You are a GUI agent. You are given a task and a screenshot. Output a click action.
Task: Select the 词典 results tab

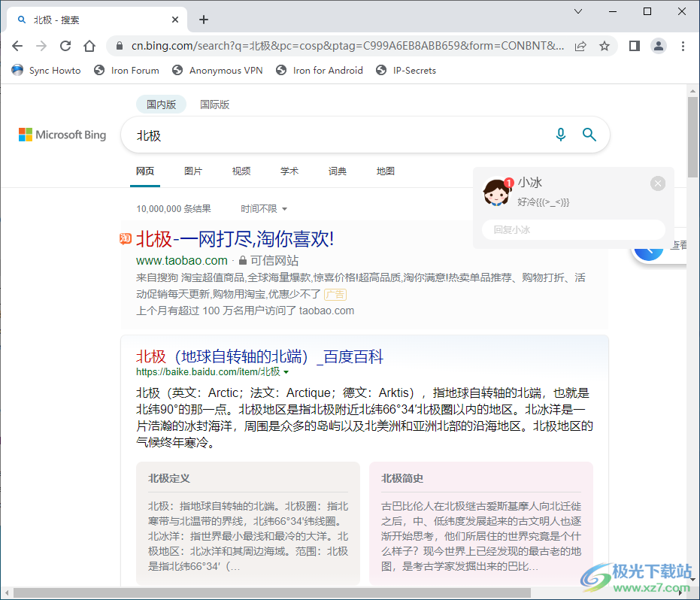[338, 171]
